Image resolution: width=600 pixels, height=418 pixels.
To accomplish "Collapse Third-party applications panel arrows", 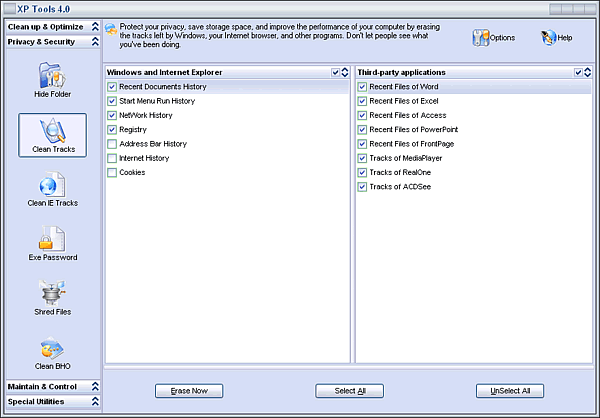I will tap(587, 72).
